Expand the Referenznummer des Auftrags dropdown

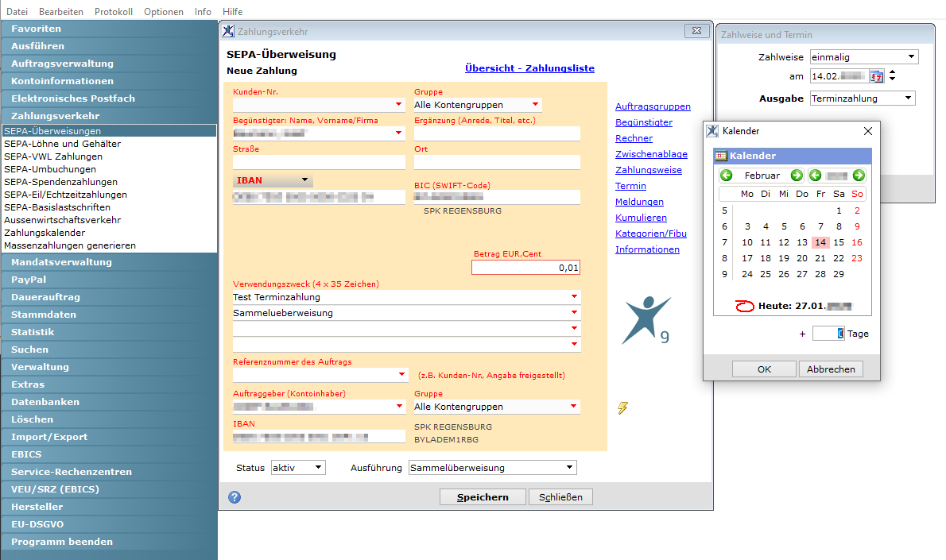tap(401, 374)
